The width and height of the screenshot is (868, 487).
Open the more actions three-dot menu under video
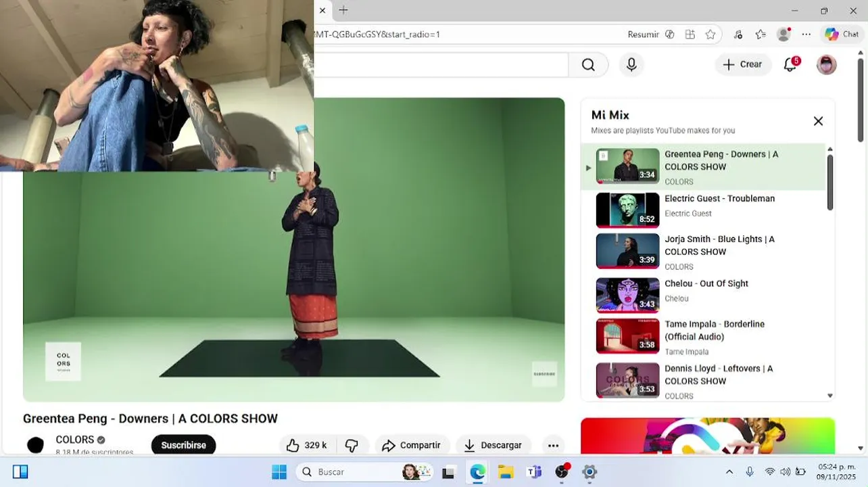(553, 445)
